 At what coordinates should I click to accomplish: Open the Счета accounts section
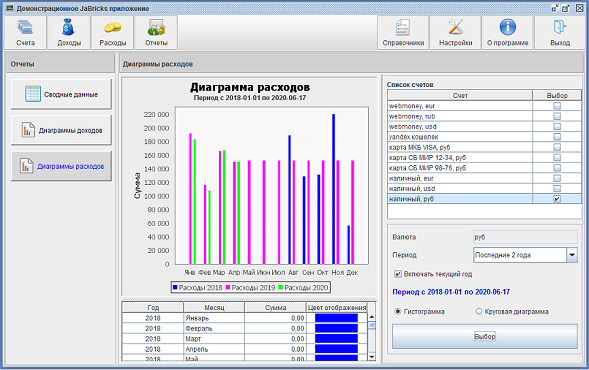click(x=25, y=32)
